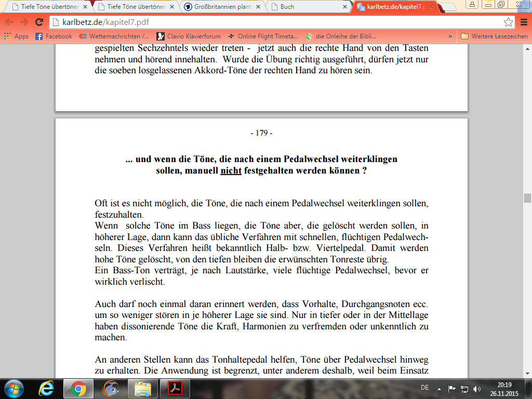Reload the karlbetz.de page
Image resolution: width=532 pixels, height=399 pixels.
(x=39, y=22)
